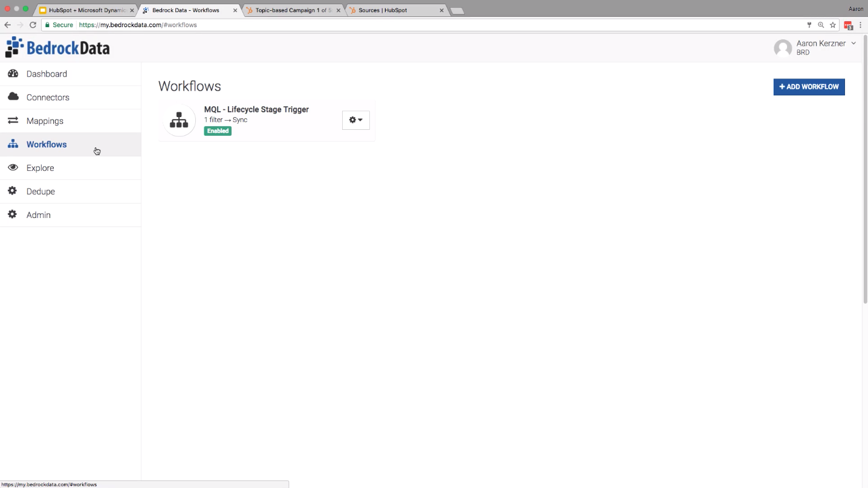
Task: Click the "1 filter → Sync" text
Action: point(225,120)
